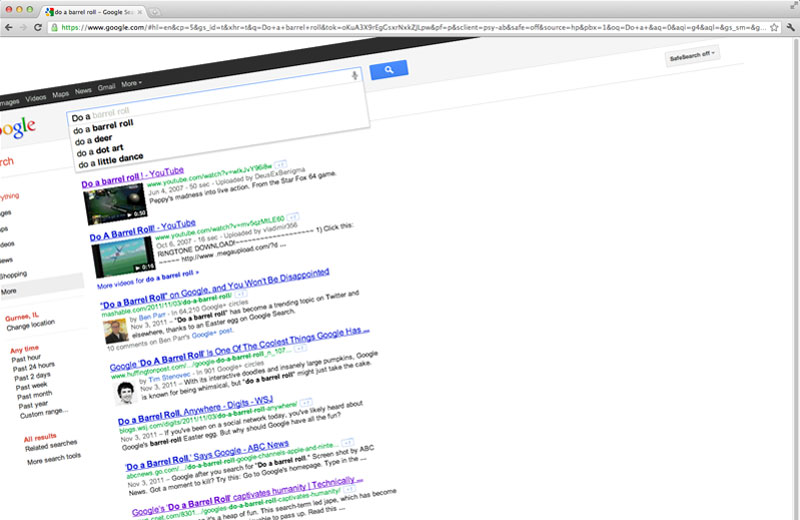Click Related searches in sidebar

(51, 445)
